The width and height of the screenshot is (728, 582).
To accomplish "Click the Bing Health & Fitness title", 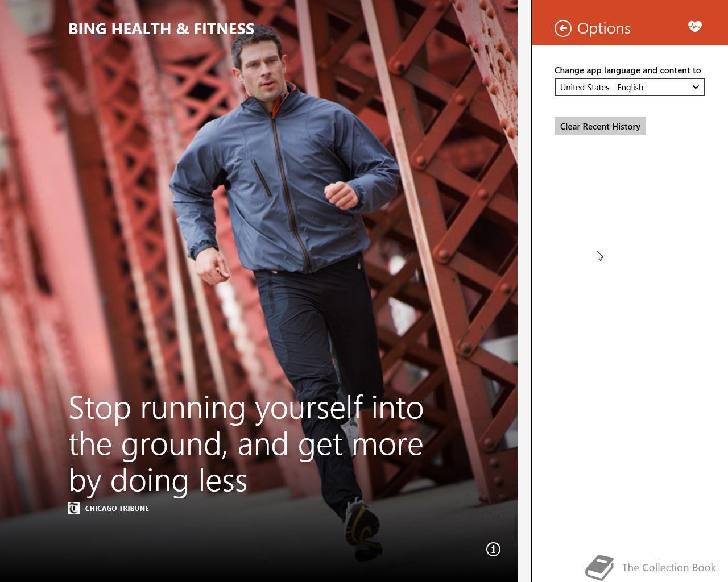I will 161,29.
